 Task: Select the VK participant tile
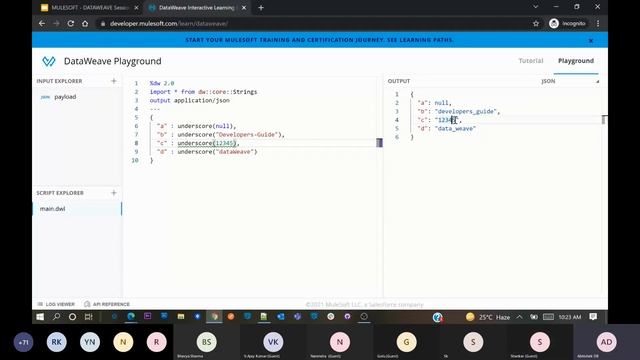pos(273,342)
